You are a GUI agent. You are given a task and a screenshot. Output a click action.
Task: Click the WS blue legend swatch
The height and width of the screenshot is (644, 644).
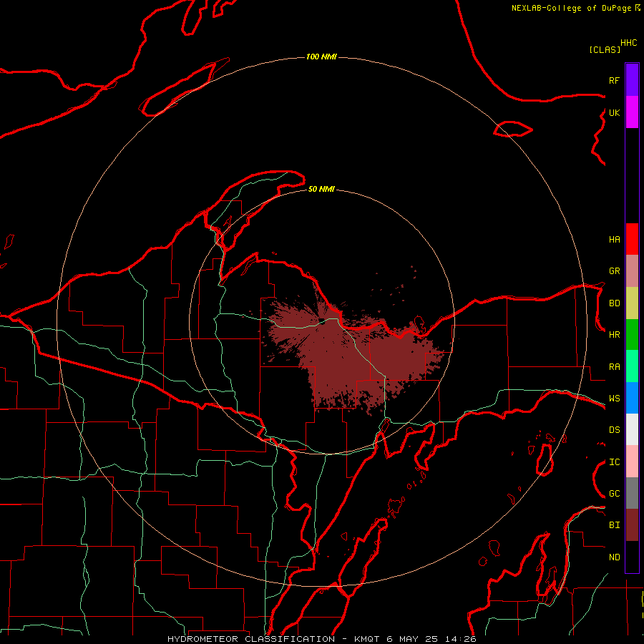pyautogui.click(x=632, y=398)
